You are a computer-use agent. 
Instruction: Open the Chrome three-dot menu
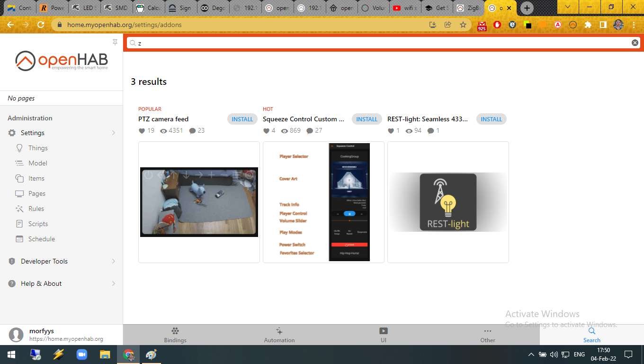point(634,25)
